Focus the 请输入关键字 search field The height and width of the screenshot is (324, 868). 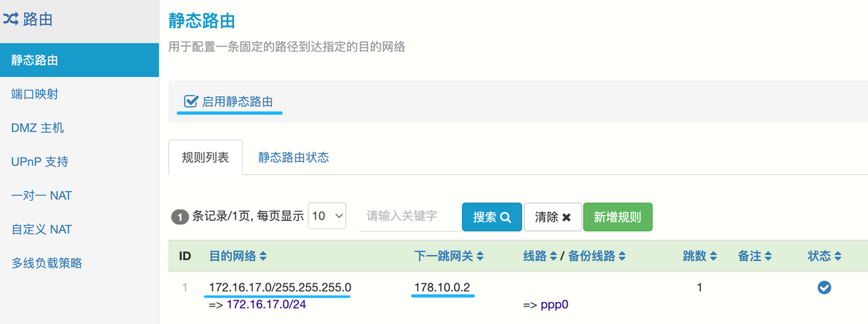tap(408, 217)
